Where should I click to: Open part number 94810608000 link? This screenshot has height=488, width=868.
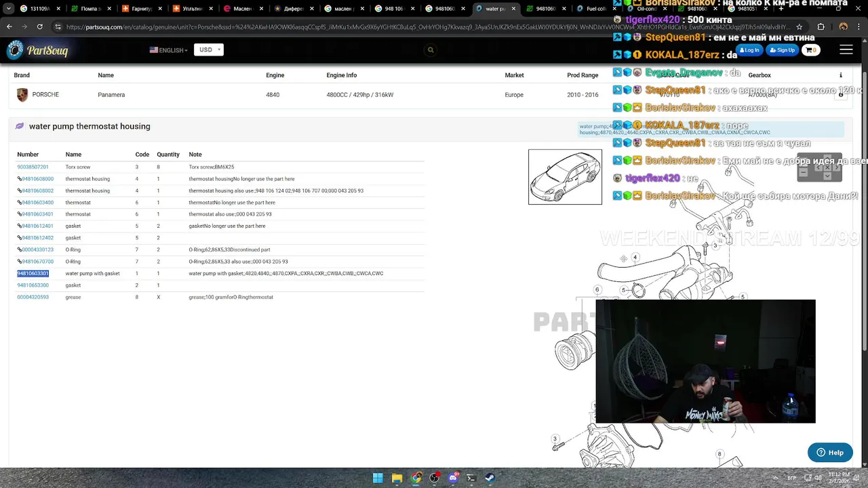coord(37,179)
